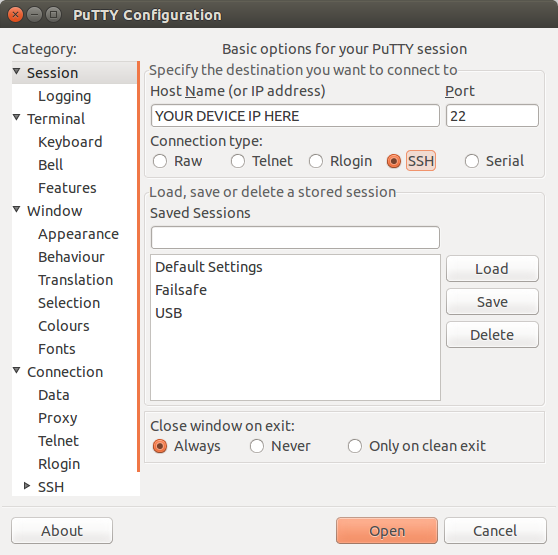Go to the Colours settings panel
558x555 pixels.
[x=64, y=326]
